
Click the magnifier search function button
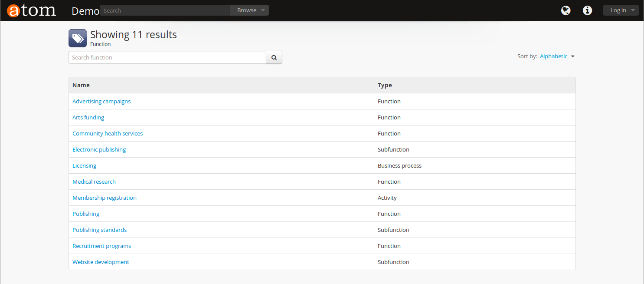coord(274,57)
